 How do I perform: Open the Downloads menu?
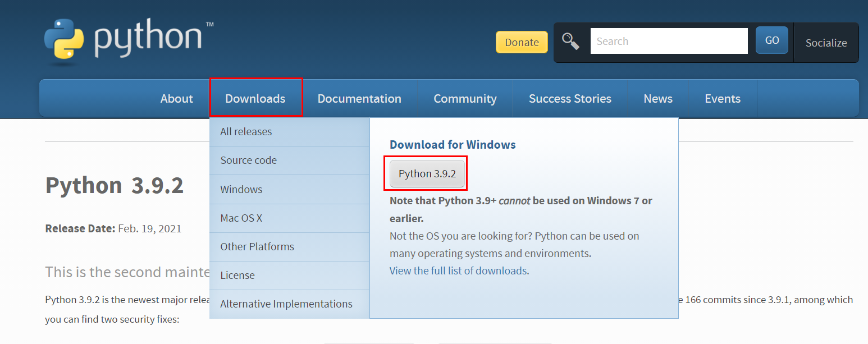pyautogui.click(x=255, y=98)
